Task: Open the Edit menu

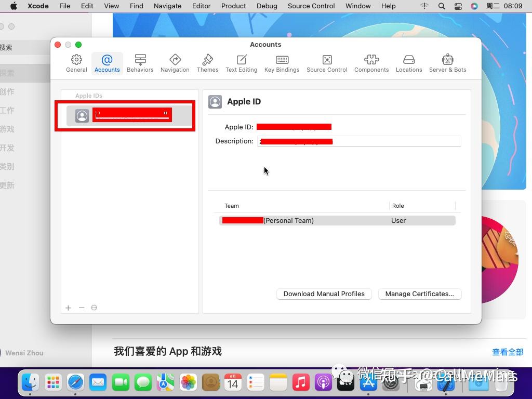Action: [87, 6]
